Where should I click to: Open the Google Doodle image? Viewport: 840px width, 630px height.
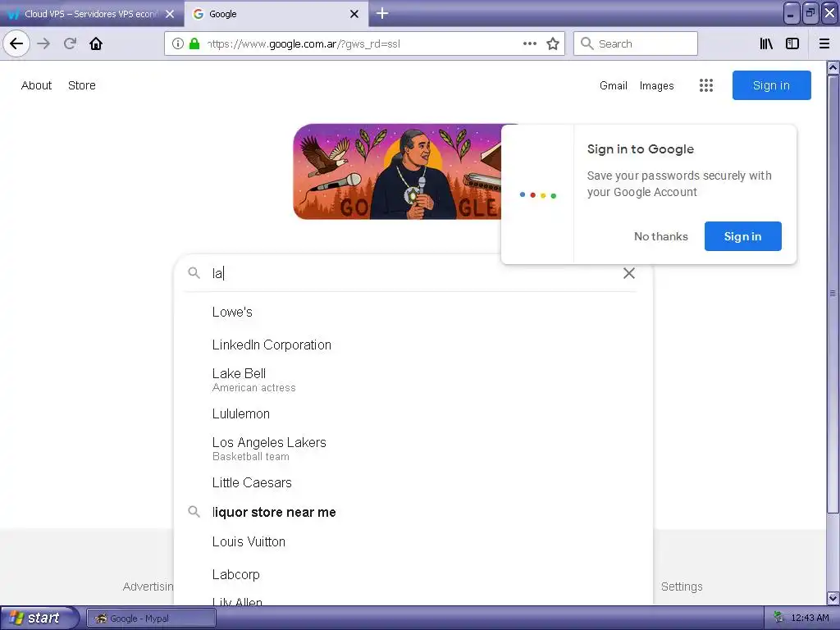[398, 171]
